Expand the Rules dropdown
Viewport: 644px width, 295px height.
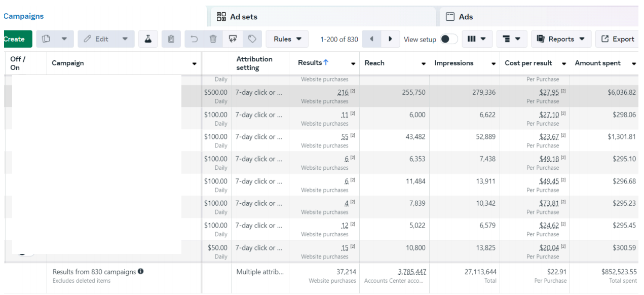tap(287, 39)
